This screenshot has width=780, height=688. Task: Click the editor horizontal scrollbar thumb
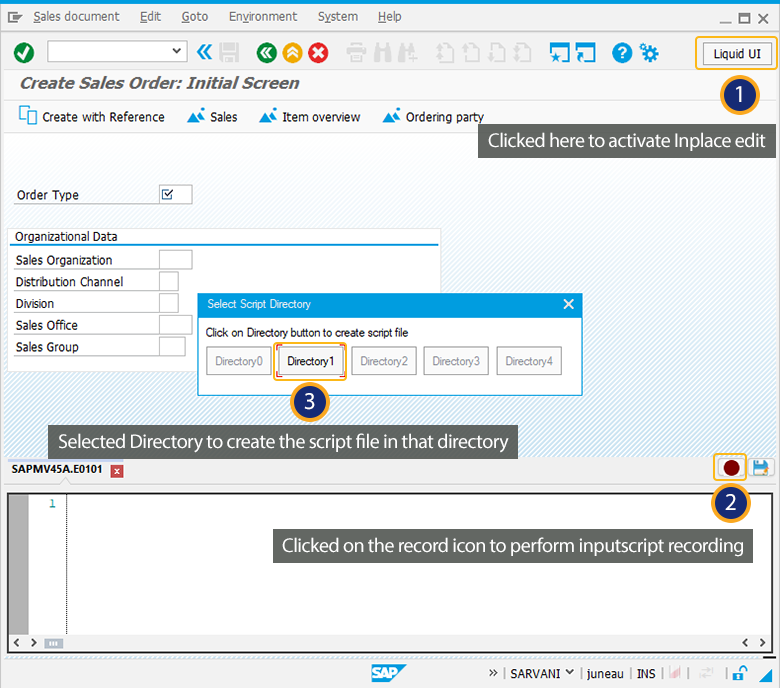[53, 643]
